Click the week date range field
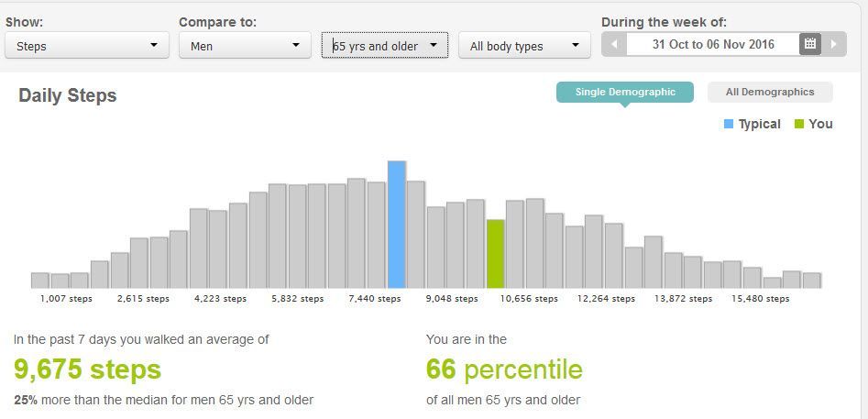The height and width of the screenshot is (419, 868). [712, 44]
